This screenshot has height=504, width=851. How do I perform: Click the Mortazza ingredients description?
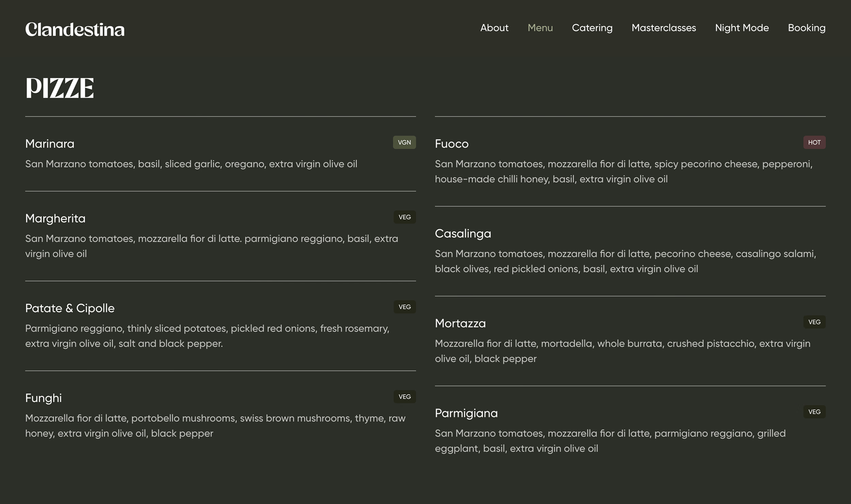622,351
